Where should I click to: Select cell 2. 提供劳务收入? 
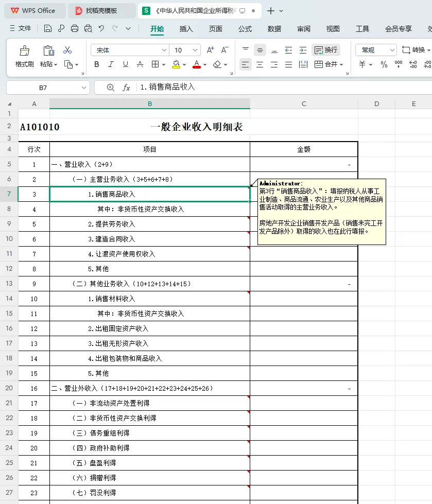150,224
